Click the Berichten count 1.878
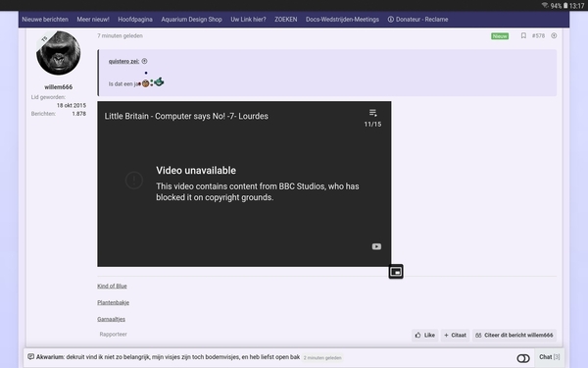The width and height of the screenshot is (588, 368). tap(78, 114)
